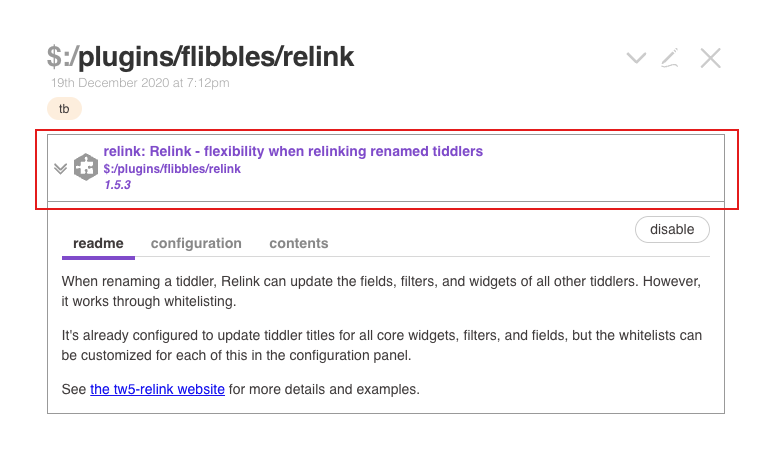Click the purple $:/plugins/flibbles/relink path text
The image size is (774, 457).
point(172,169)
